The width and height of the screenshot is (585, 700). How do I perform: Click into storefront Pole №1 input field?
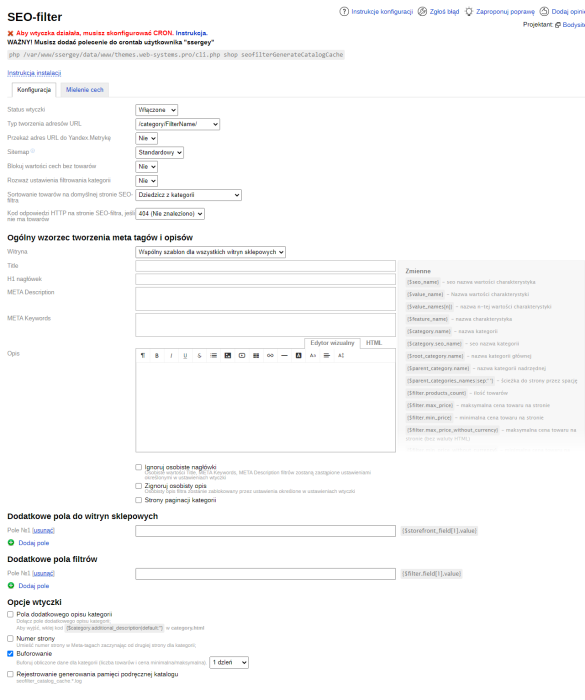tap(265, 531)
